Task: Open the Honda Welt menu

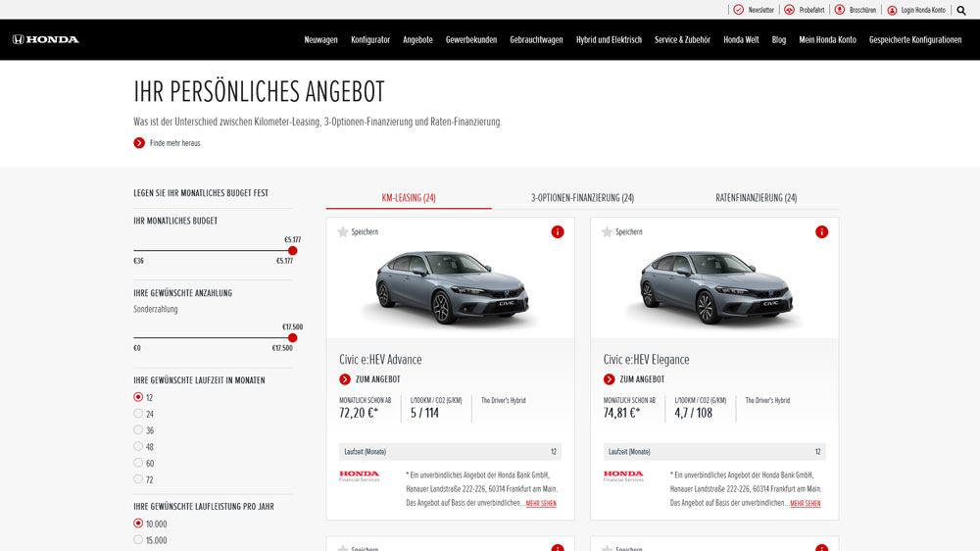Action: [x=741, y=40]
